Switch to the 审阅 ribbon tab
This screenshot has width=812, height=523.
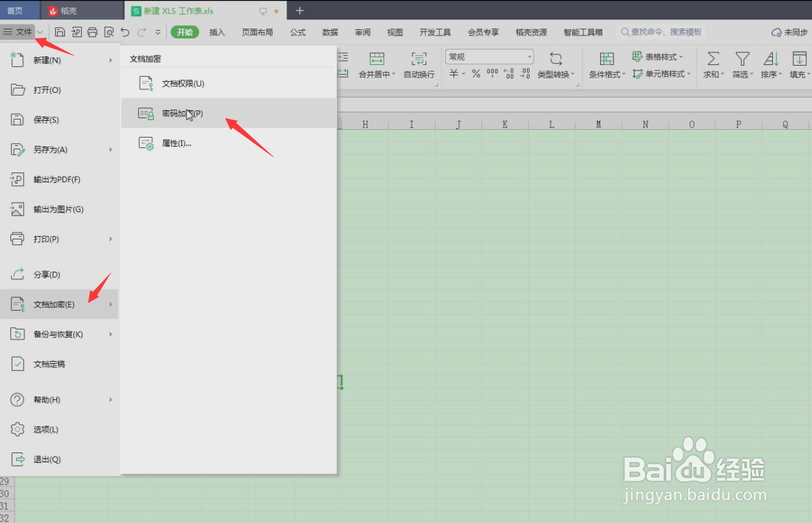click(363, 32)
